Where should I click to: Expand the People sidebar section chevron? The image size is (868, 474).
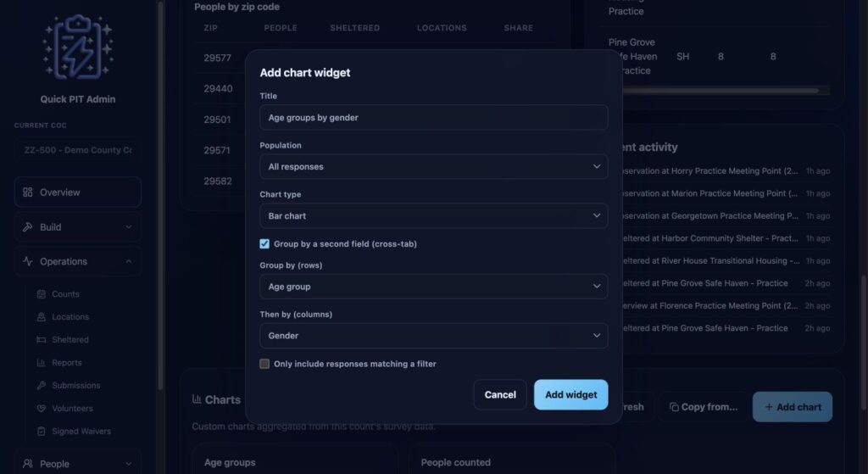(129, 464)
